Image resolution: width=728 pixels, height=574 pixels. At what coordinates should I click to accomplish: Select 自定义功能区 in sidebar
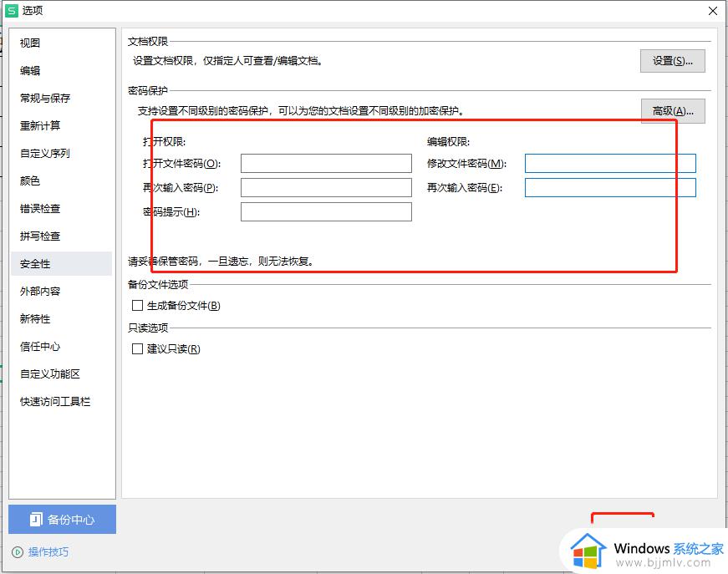pyautogui.click(x=50, y=373)
